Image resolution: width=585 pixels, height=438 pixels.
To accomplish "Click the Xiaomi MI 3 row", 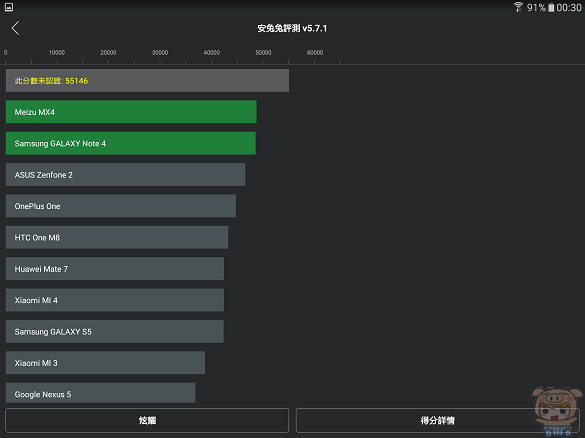I will coord(105,363).
